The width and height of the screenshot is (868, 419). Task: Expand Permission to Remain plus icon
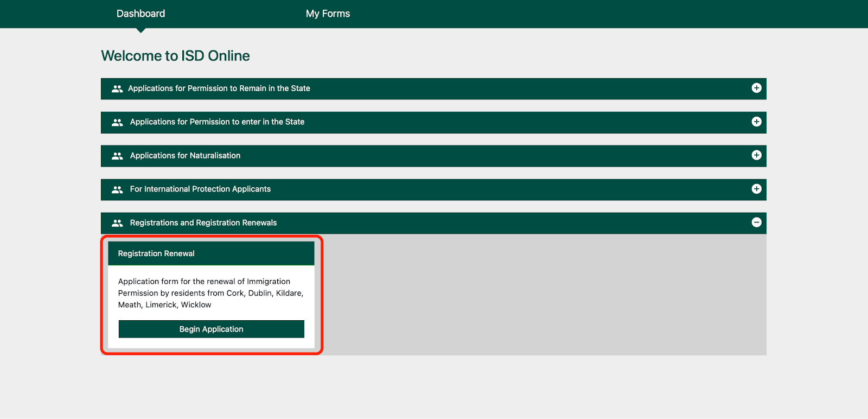point(756,88)
